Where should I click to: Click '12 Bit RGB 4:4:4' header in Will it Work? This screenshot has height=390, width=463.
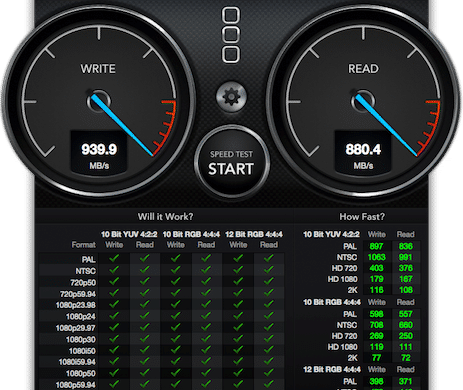click(254, 234)
